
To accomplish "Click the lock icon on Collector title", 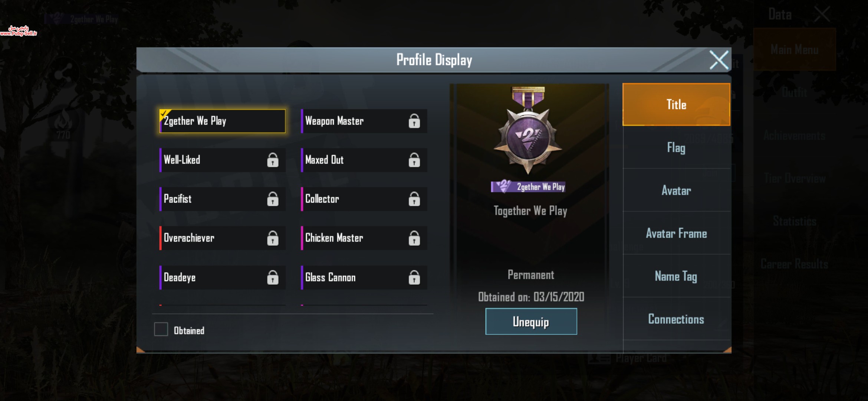I will 414,199.
